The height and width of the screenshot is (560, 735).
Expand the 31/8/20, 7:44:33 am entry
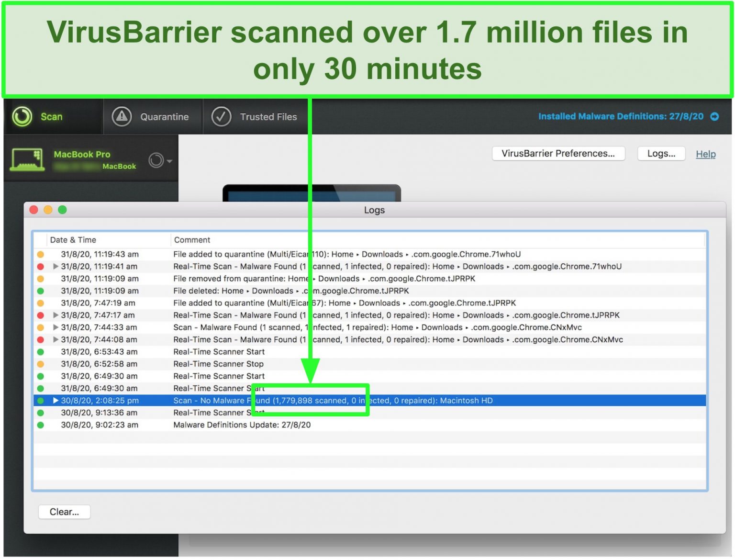tap(56, 327)
